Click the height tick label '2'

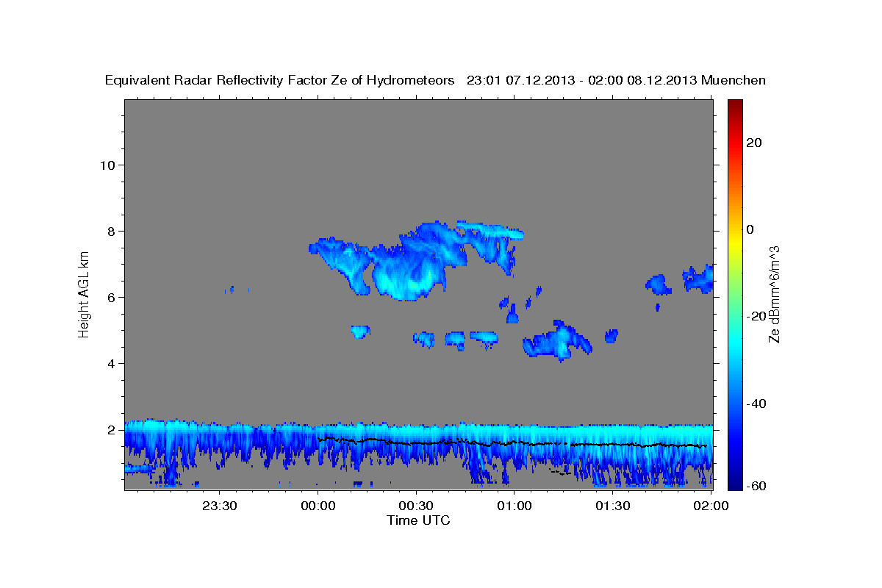point(111,429)
